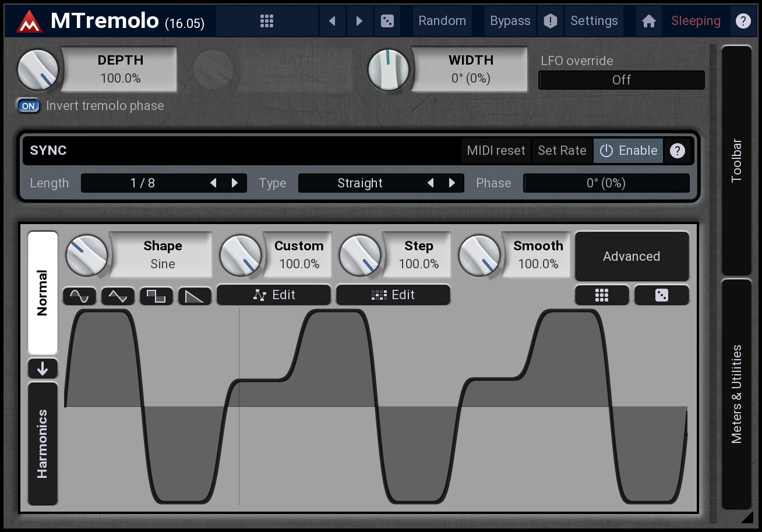Turn the Step knob

360,256
